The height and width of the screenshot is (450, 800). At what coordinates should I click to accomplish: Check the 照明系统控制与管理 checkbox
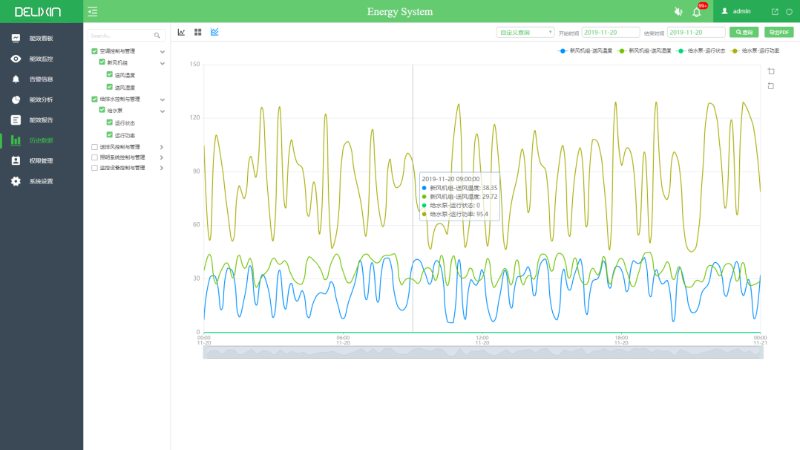[x=95, y=157]
